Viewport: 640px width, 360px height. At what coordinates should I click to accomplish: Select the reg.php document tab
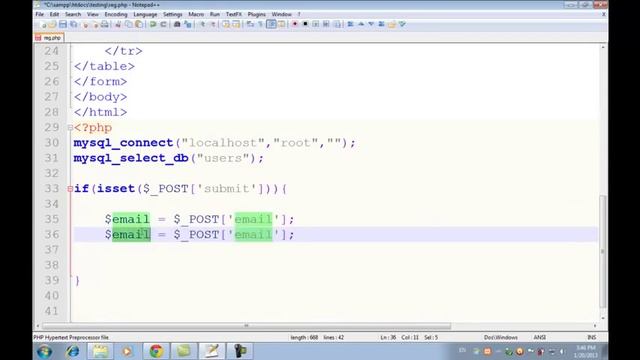tap(49, 38)
